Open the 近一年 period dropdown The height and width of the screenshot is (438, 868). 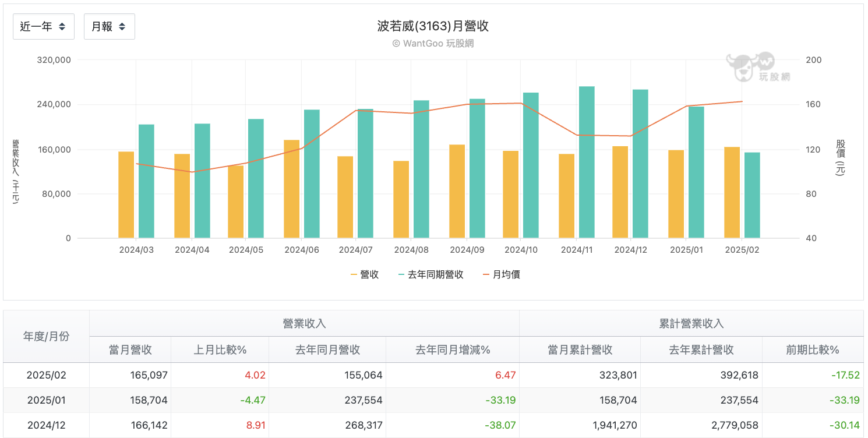click(x=44, y=27)
